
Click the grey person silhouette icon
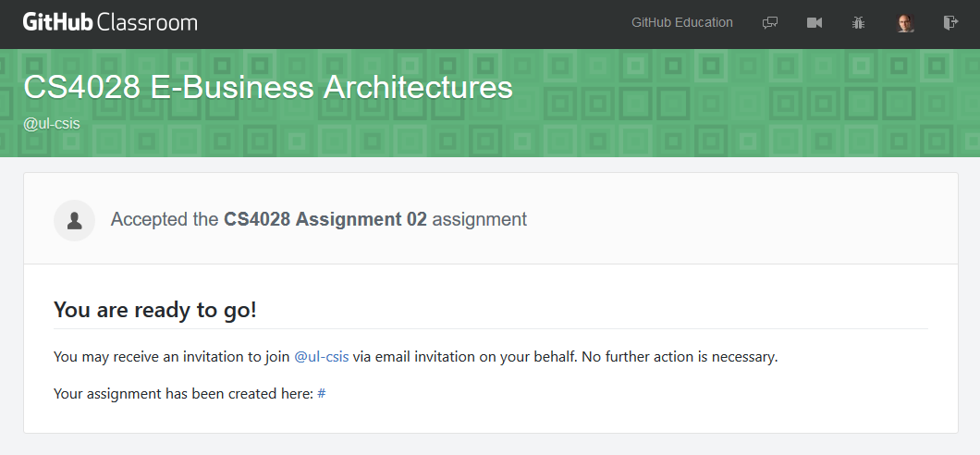74,221
